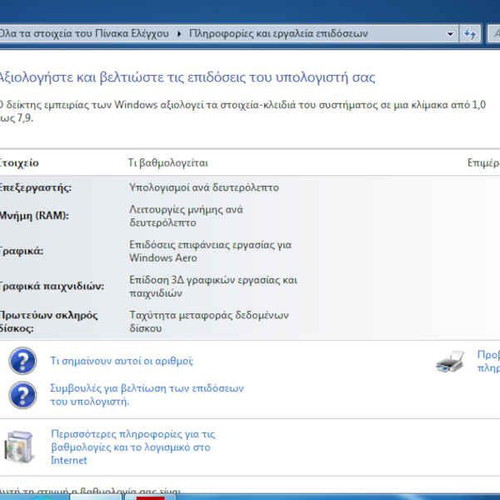Click the search field at the address bar's right
The width and height of the screenshot is (500, 500).
pyautogui.click(x=494, y=34)
